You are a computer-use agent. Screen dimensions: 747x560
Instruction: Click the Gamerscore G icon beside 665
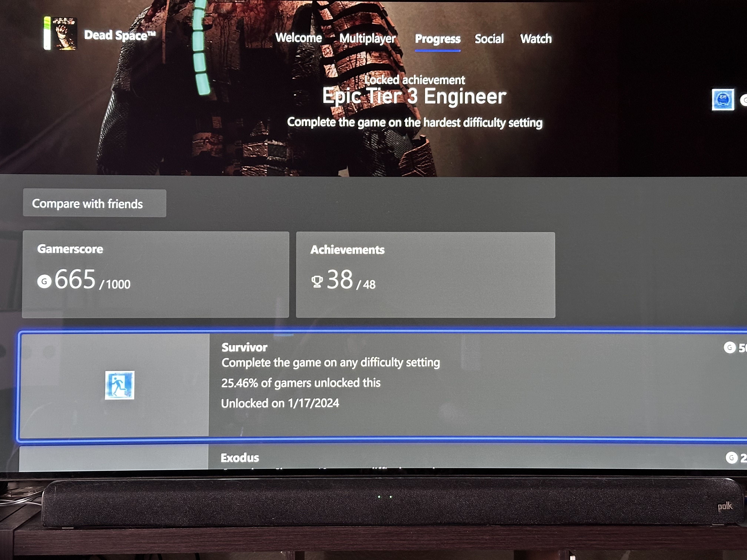click(x=44, y=281)
